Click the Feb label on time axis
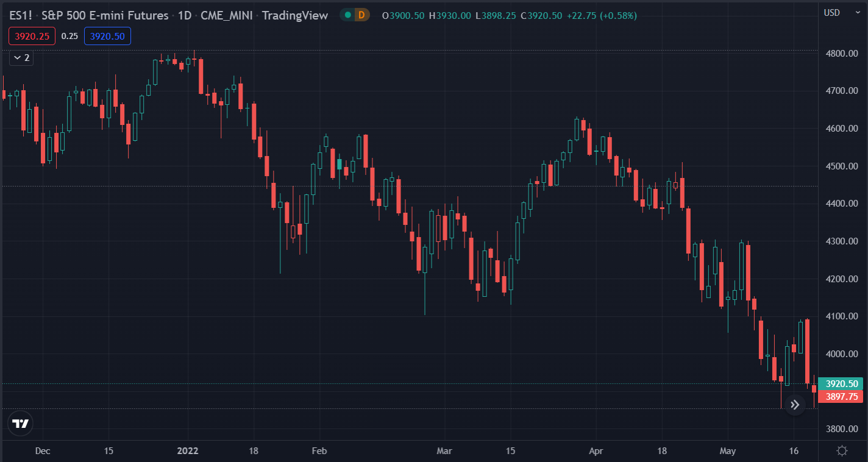Viewport: 868px width, 462px height. [319, 451]
